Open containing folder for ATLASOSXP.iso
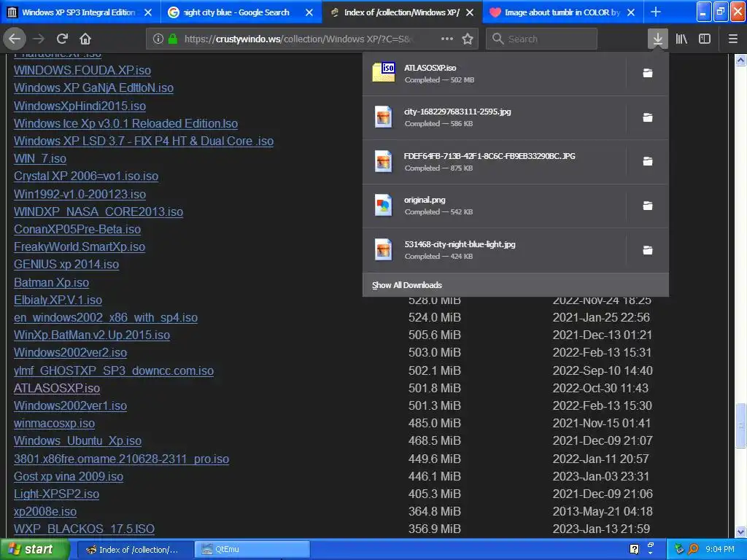This screenshot has width=747, height=560. point(648,73)
